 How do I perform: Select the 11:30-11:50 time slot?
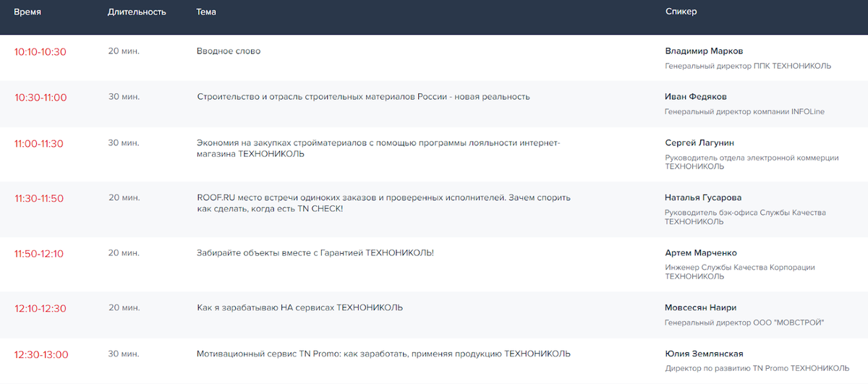(39, 198)
